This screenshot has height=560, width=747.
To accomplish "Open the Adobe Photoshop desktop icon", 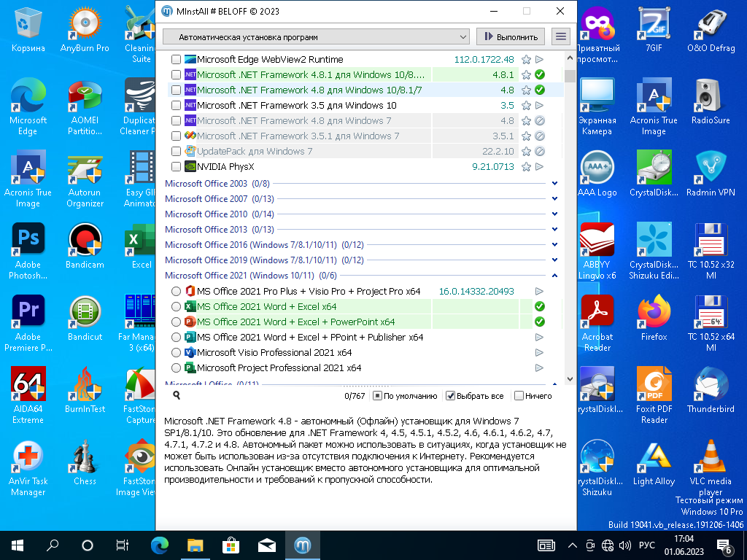I will (x=28, y=252).
